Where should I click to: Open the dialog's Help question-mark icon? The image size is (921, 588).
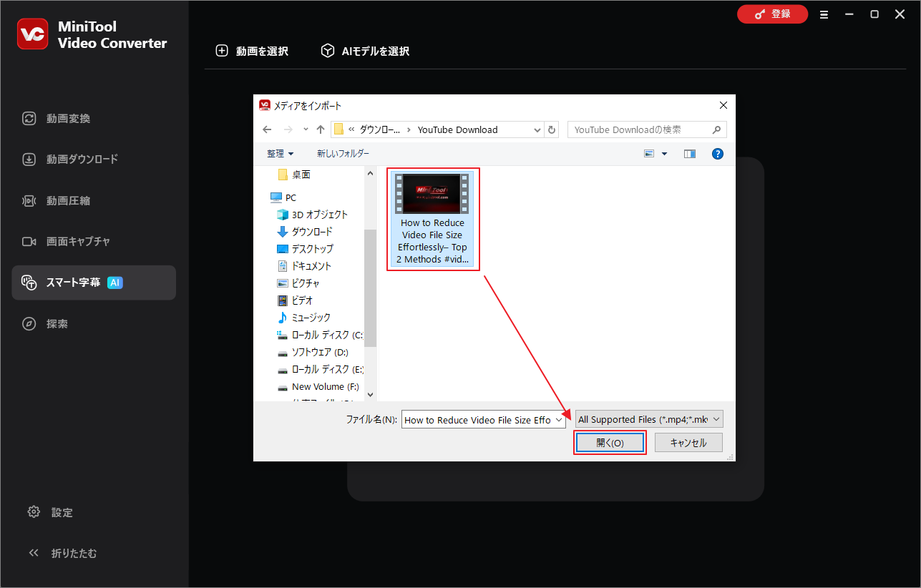point(717,153)
